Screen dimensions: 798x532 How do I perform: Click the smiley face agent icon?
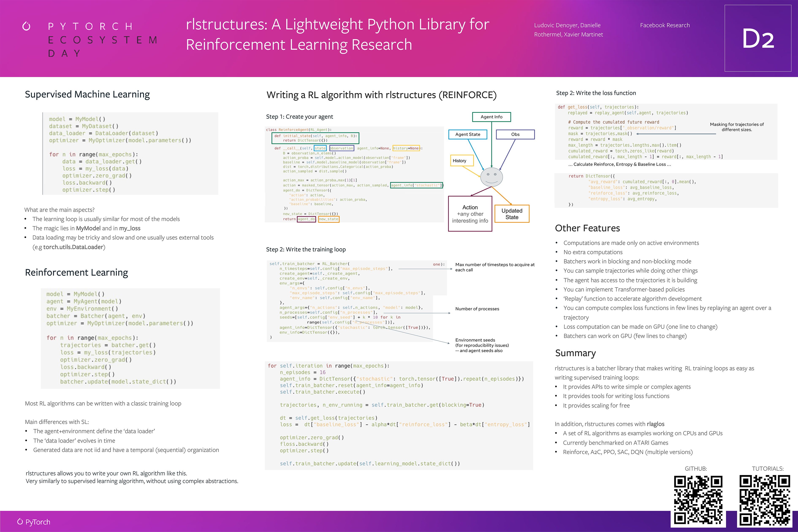click(491, 177)
